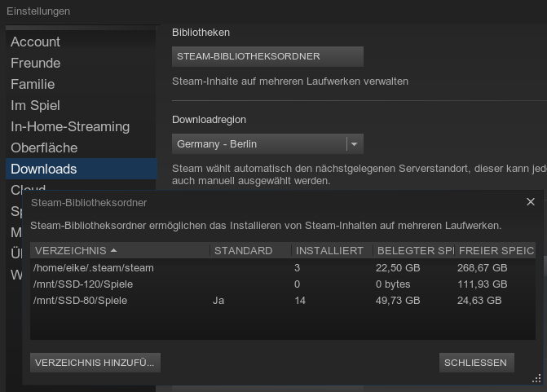This screenshot has height=392, width=547.
Task: Switch to the Freunde settings category
Action: pos(35,63)
